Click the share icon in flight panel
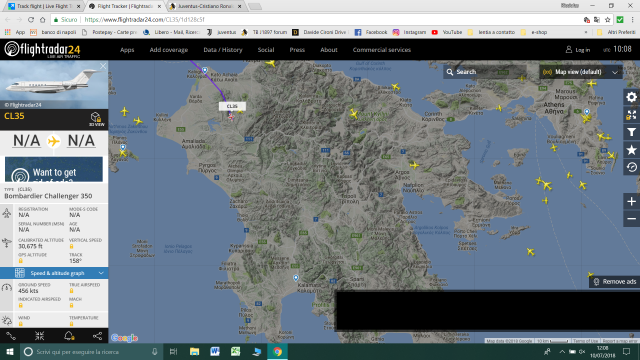Viewport: 640px width, 360px height. click(x=97, y=336)
